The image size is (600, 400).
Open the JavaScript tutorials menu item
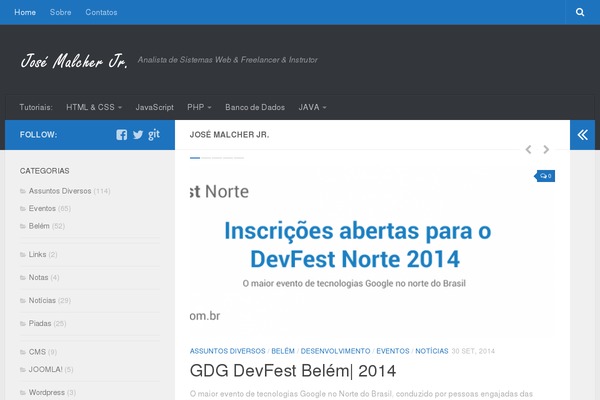tap(155, 107)
